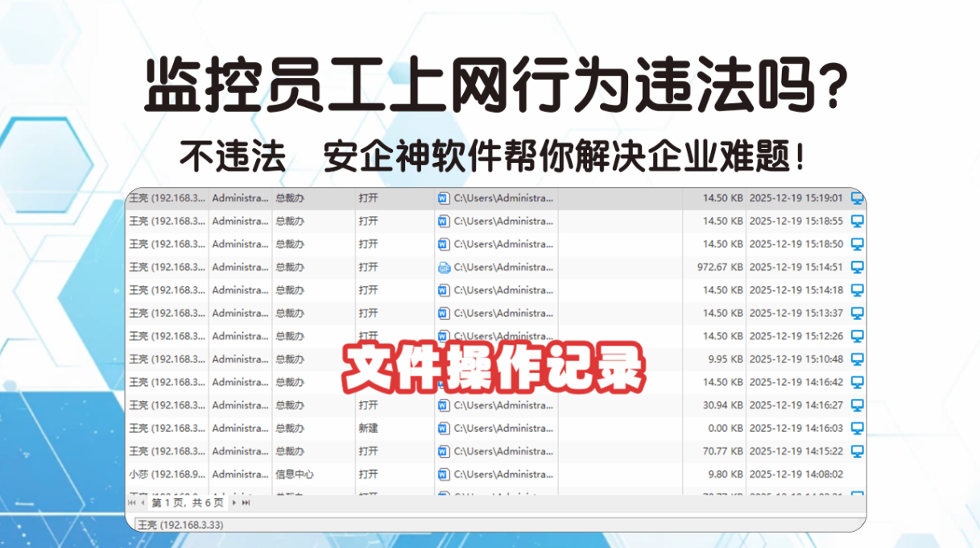
Task: Click the 新建 operation cell
Action: tap(369, 428)
